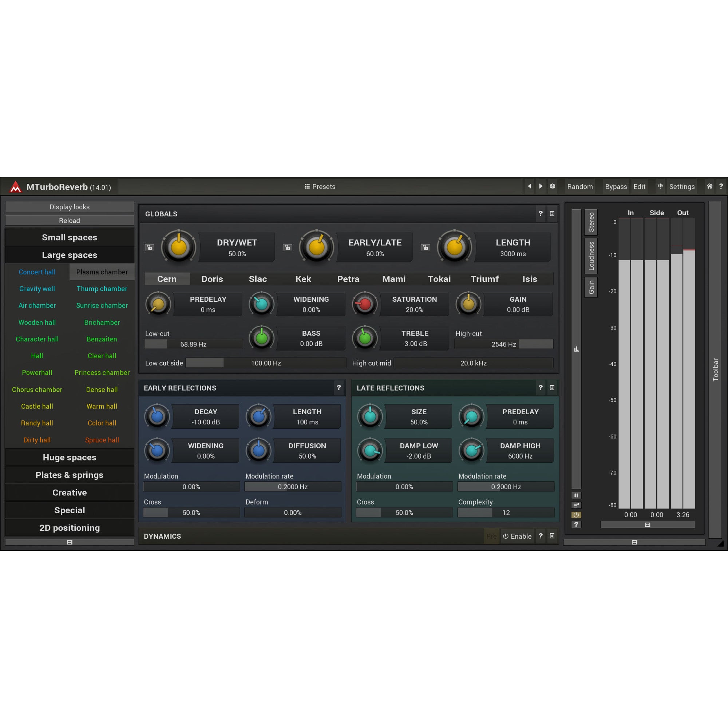This screenshot has width=728, height=728.
Task: Click the Random button
Action: pyautogui.click(x=580, y=186)
